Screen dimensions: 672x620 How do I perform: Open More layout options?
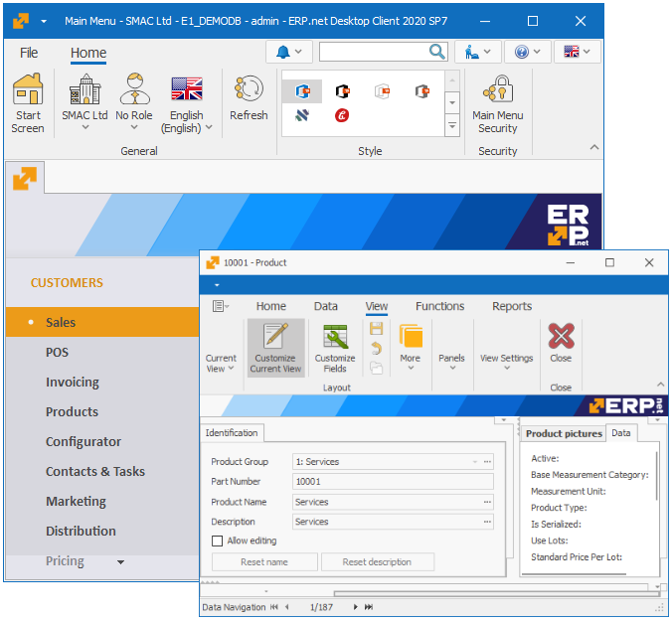click(411, 347)
